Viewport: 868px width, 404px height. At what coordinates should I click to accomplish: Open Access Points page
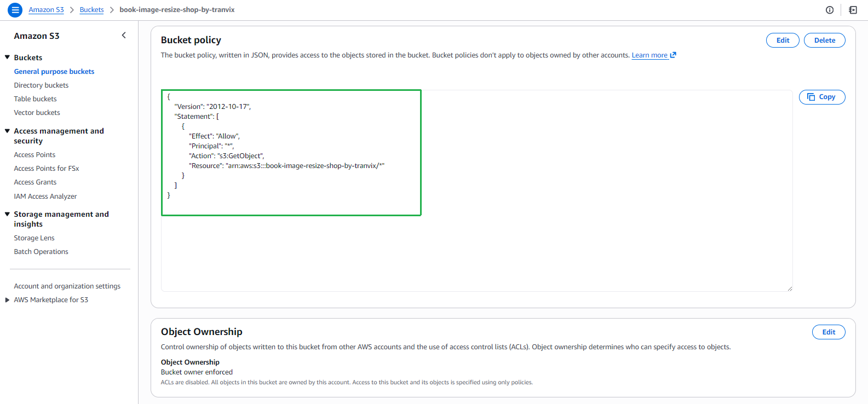point(35,155)
